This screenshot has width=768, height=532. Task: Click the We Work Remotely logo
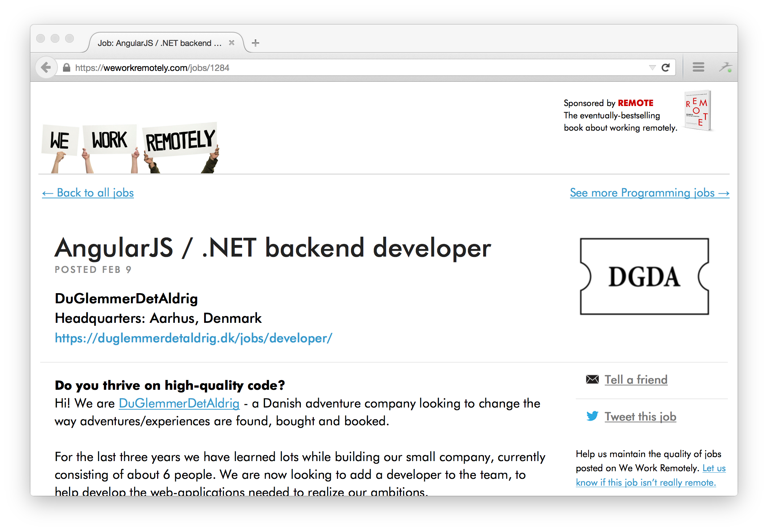pos(131,148)
